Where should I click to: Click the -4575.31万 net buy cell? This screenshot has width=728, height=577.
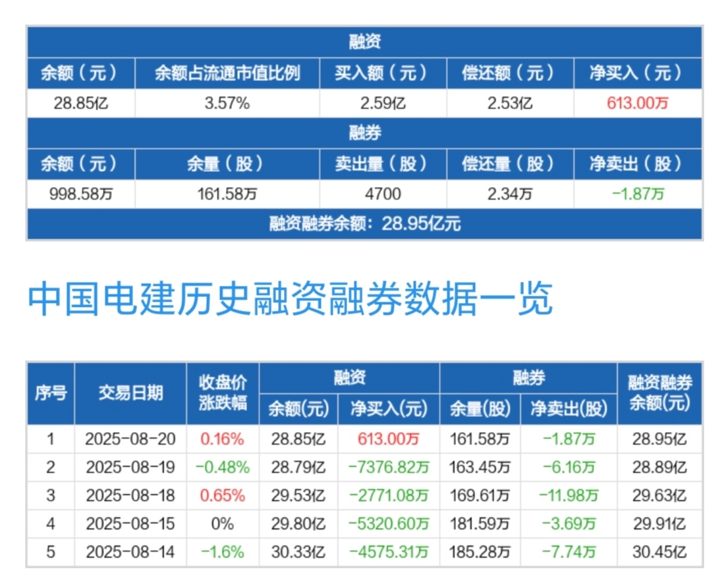coord(389,553)
